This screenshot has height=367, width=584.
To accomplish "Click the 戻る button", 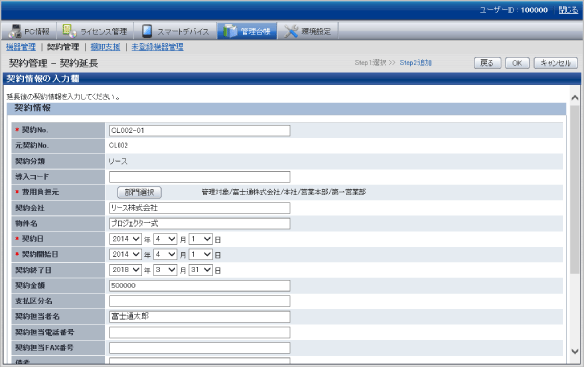I will point(487,63).
